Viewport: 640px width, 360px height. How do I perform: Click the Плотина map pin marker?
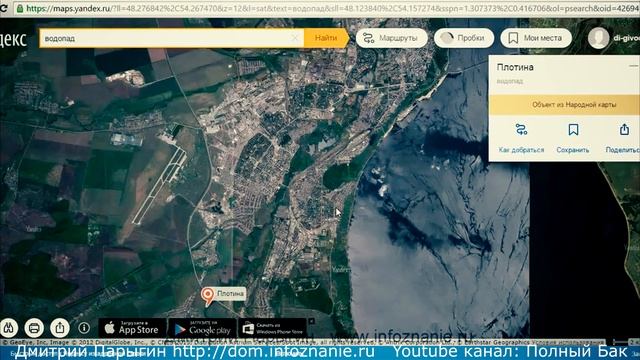[208, 296]
